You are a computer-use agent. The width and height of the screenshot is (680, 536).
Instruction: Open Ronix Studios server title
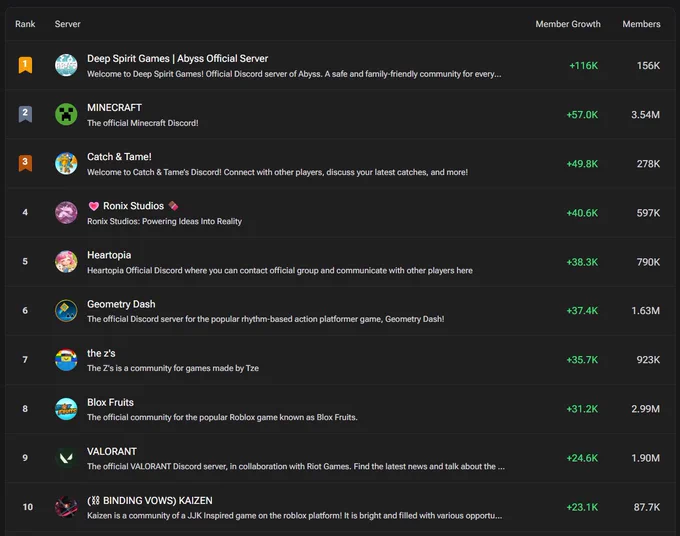coord(134,206)
